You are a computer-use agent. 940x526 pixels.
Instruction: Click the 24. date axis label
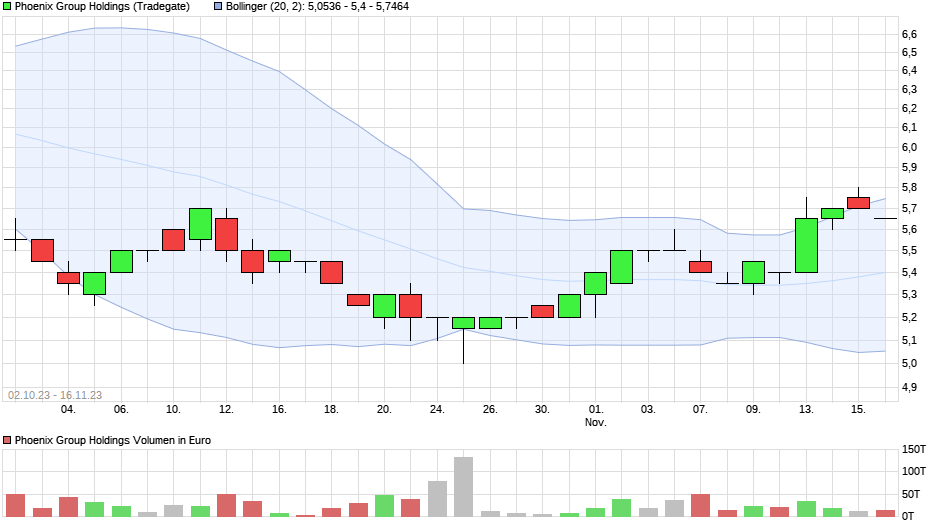tap(437, 409)
